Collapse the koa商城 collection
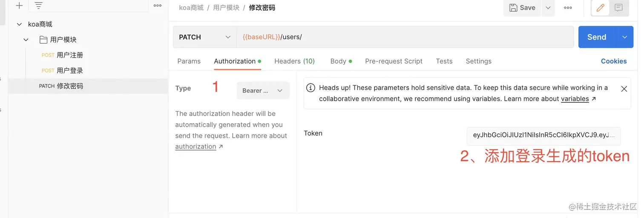644x218 pixels. coord(19,24)
